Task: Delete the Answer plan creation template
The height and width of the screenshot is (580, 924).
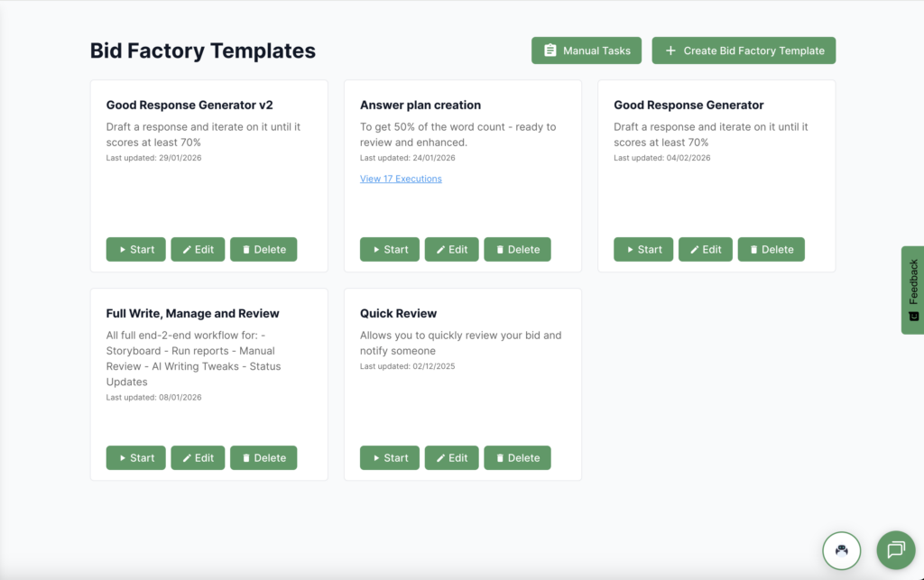Action: click(x=517, y=250)
